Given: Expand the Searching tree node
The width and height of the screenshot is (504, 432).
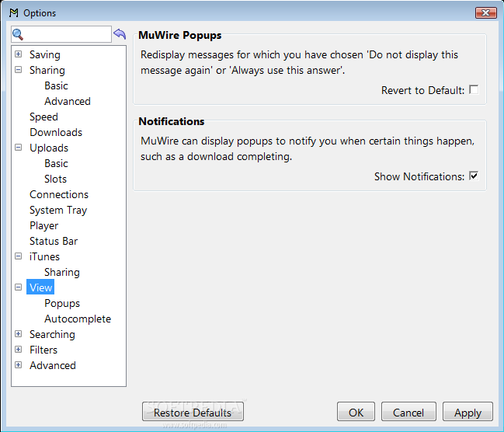Looking at the screenshot, I should click(x=19, y=334).
